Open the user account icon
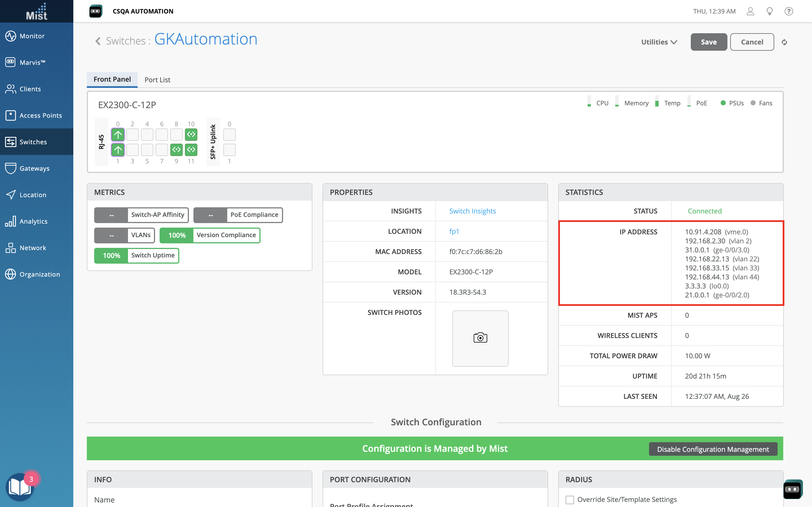This screenshot has height=507, width=812. (x=750, y=11)
